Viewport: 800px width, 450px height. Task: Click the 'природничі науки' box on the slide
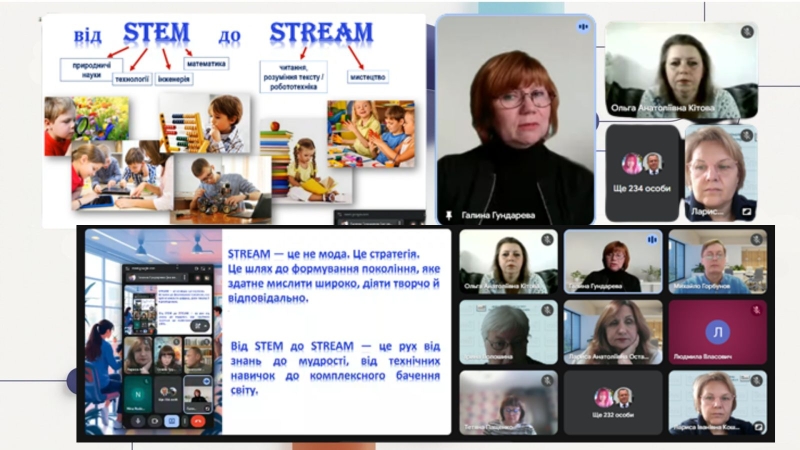coord(85,69)
